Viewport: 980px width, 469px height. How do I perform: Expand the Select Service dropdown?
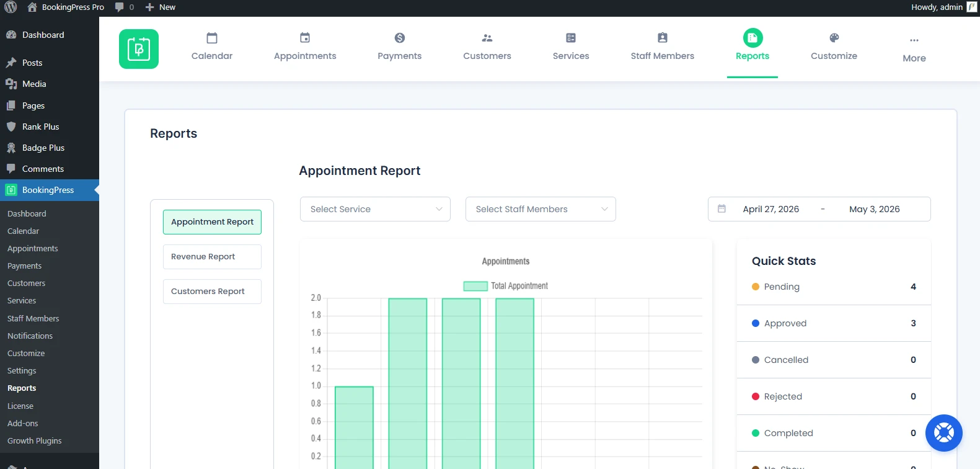375,209
